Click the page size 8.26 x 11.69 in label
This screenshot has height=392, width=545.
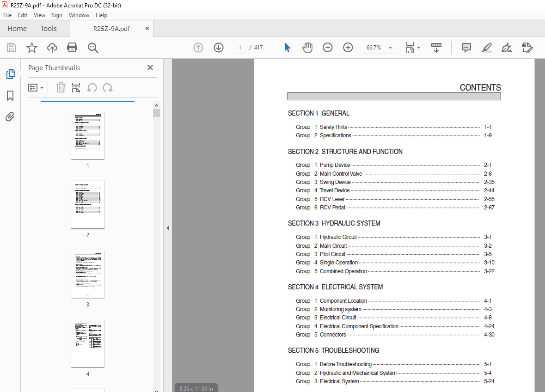tap(196, 388)
